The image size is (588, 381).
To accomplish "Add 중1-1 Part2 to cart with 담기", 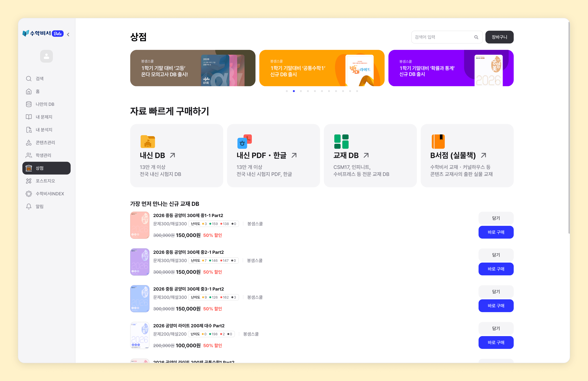I will 496,218.
